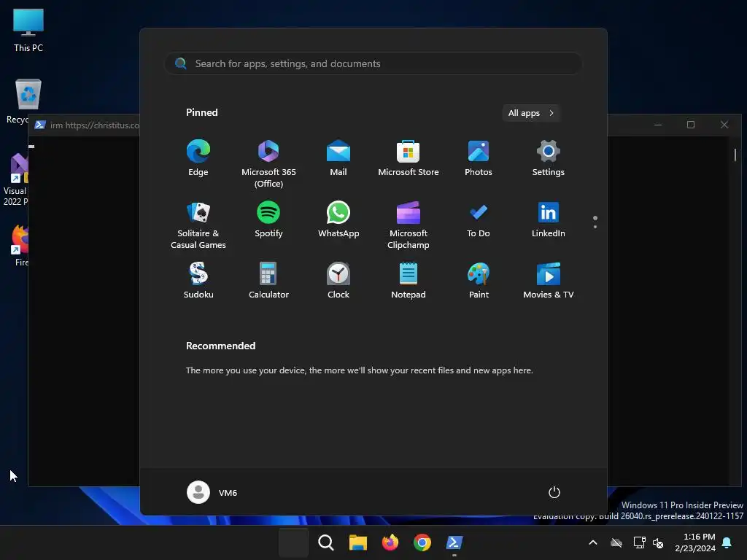Launch Solitaire & Casual Games
The image size is (747, 560).
pyautogui.click(x=198, y=225)
